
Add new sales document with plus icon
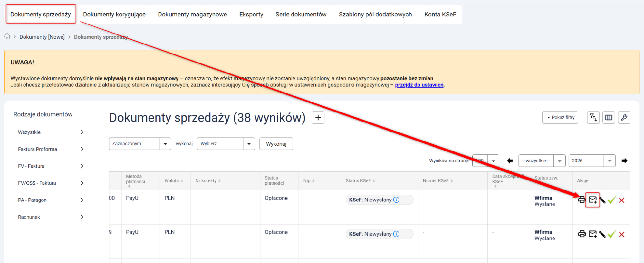coord(318,118)
